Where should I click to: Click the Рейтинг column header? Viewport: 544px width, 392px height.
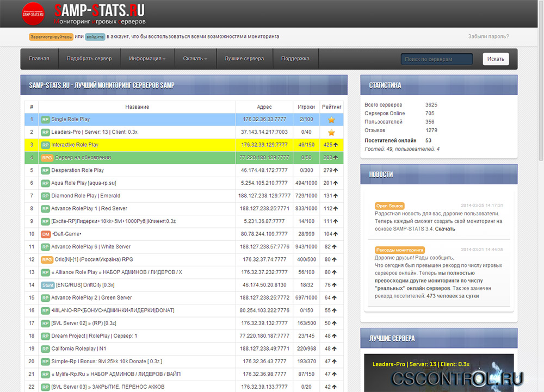click(332, 107)
